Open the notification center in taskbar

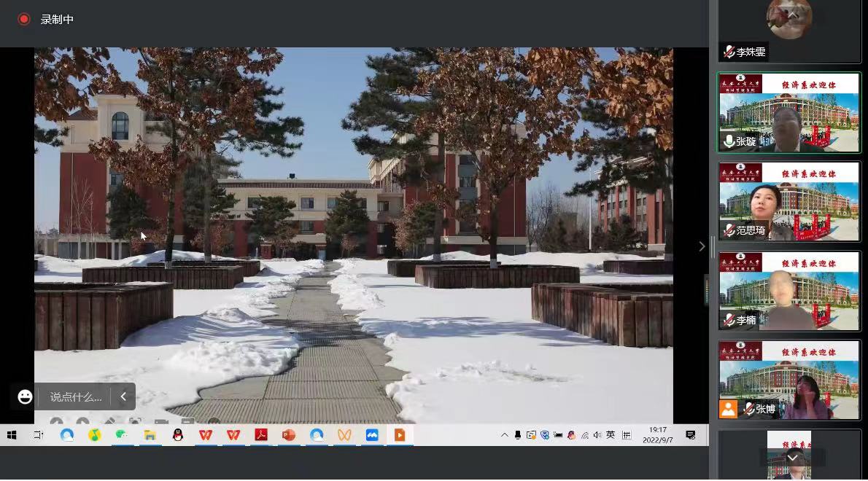(x=690, y=435)
